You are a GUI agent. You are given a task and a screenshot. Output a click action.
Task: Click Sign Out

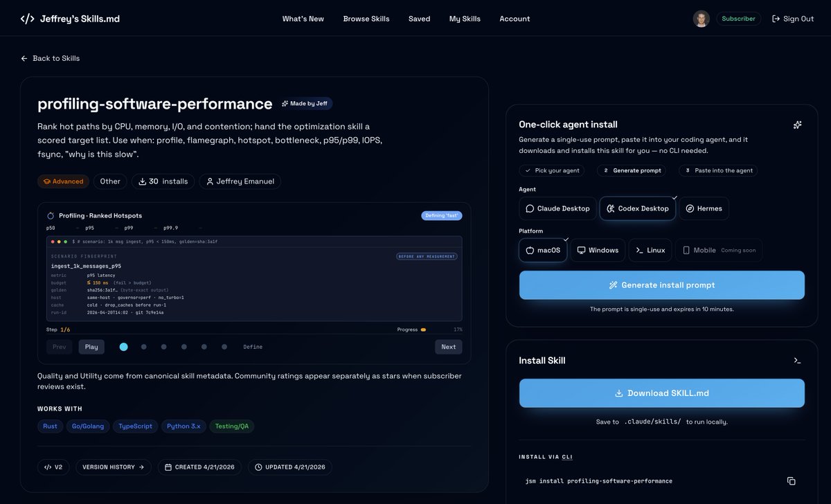click(x=793, y=19)
